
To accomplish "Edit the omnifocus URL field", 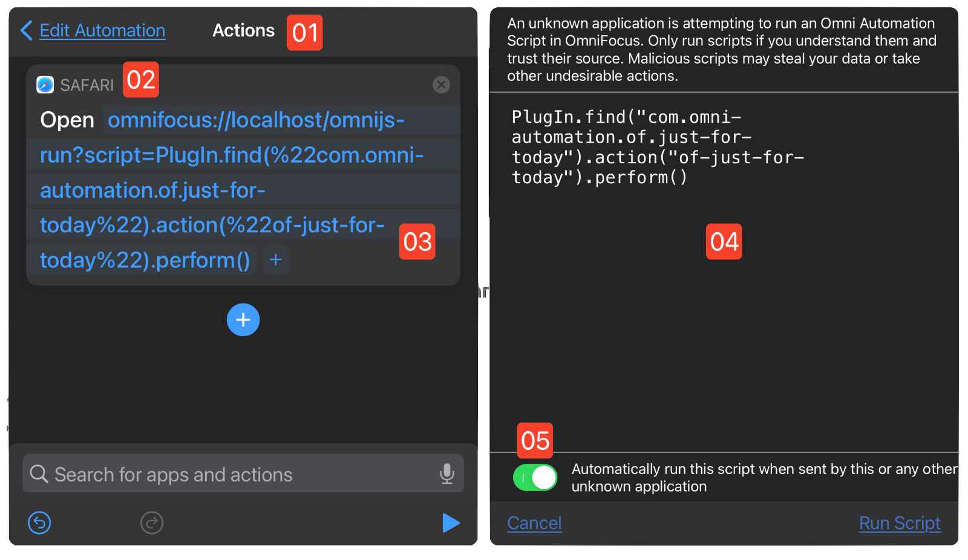I will tap(242, 190).
